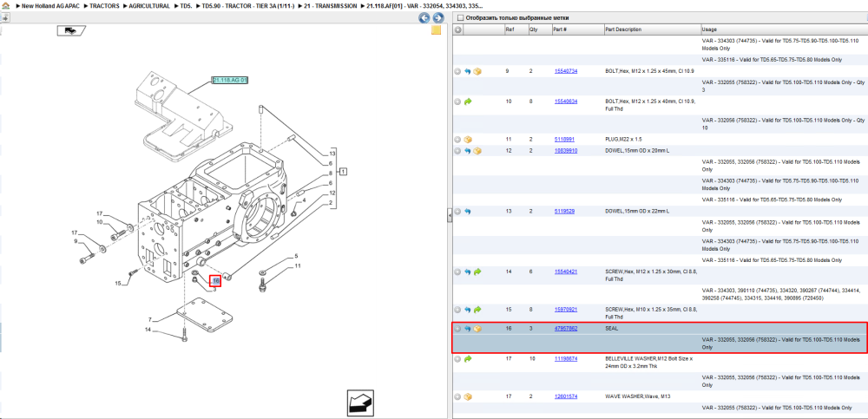This screenshot has width=868, height=419.
Task: Go to the home page icon
Action: tap(5, 5)
